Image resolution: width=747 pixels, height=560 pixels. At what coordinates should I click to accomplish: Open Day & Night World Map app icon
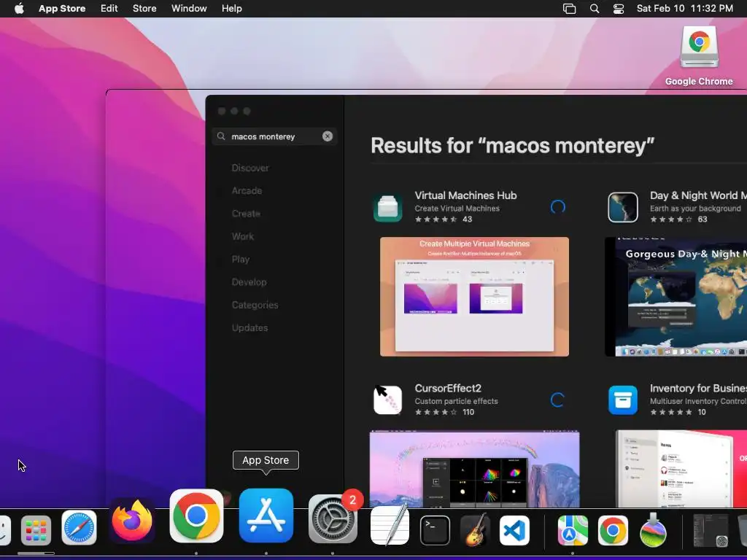coord(623,207)
